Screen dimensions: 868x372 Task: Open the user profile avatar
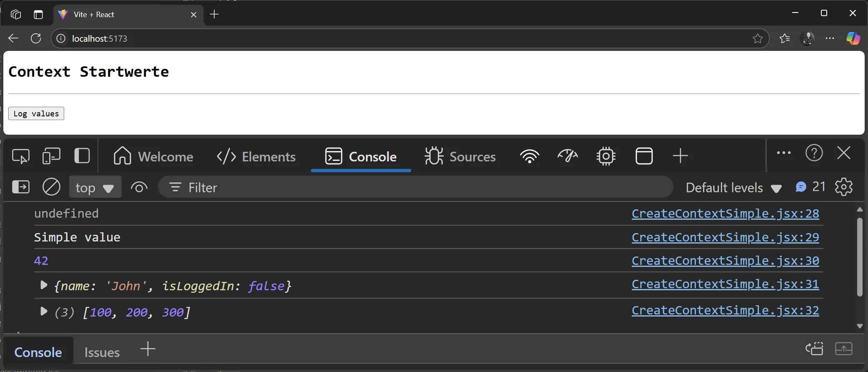[x=808, y=38]
